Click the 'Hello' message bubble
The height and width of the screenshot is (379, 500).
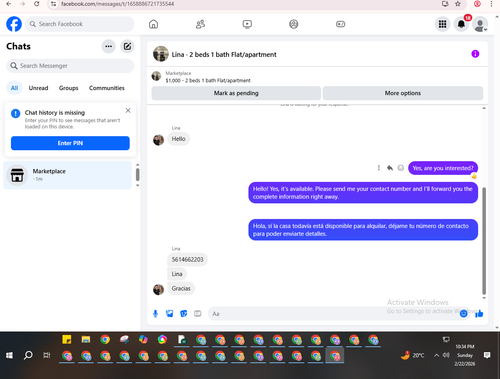pos(179,139)
